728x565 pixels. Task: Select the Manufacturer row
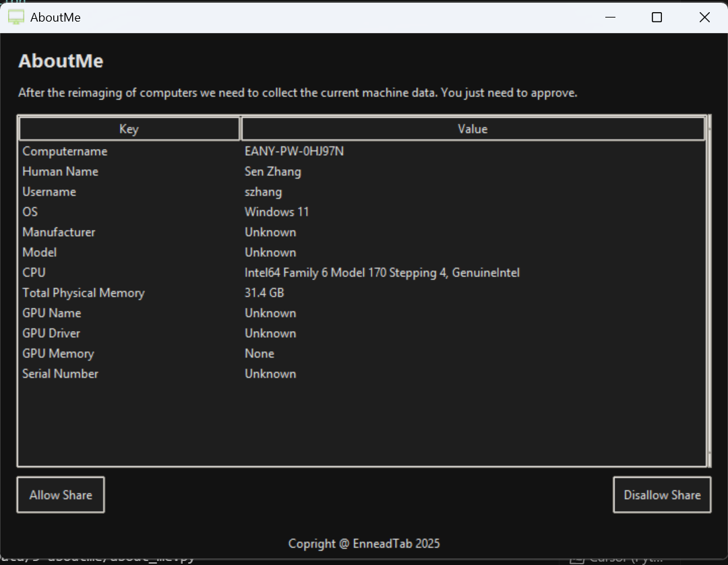(59, 233)
